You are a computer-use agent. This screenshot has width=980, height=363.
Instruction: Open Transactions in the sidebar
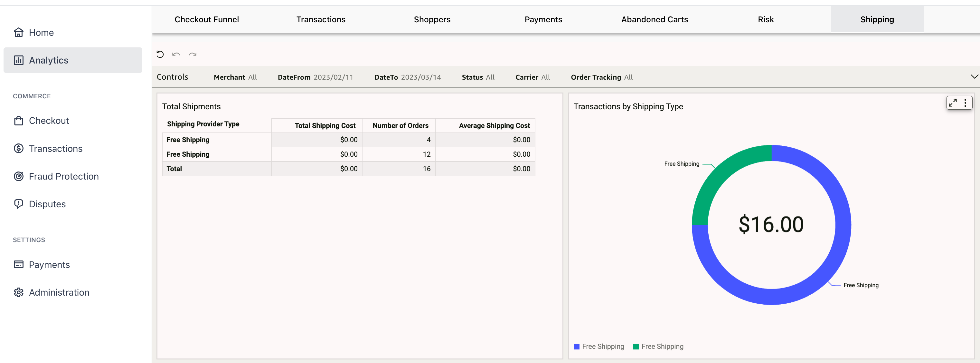click(x=73, y=149)
